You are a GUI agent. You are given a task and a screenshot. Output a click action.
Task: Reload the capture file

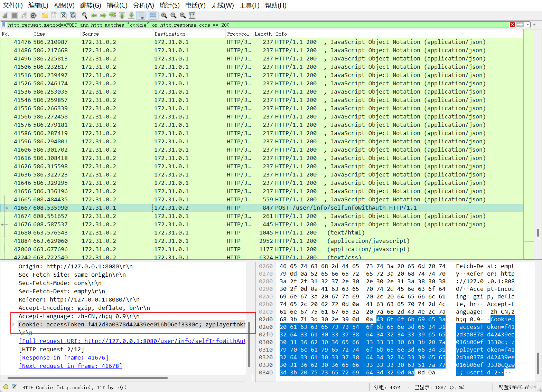[73, 16]
